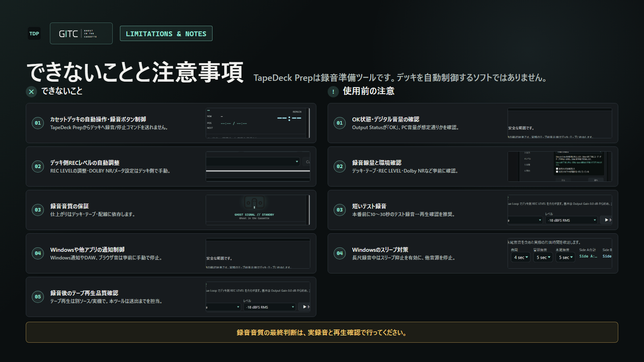Open dropdown left of レベル in 録音後のテープ再生品質確認 card
The height and width of the screenshot is (362, 644).
223,307
